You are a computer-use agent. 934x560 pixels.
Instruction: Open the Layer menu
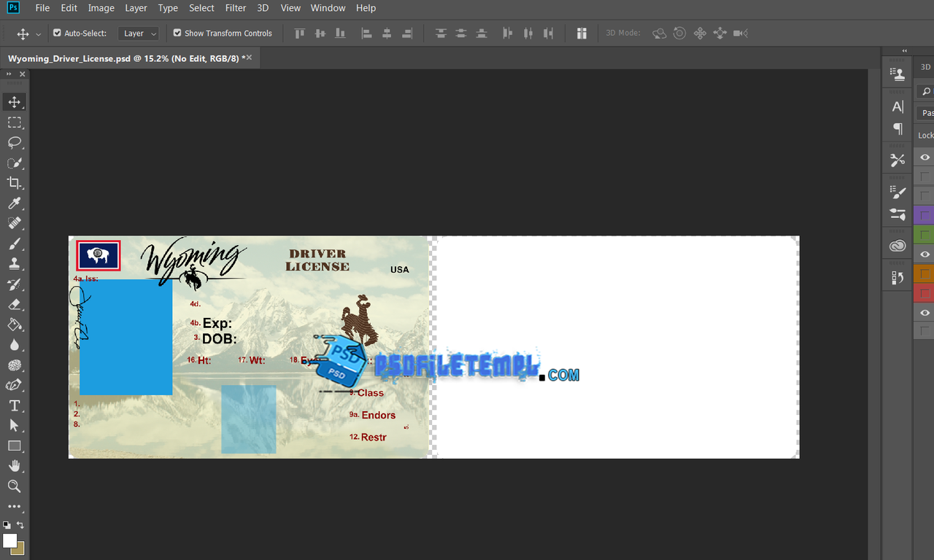coord(136,8)
